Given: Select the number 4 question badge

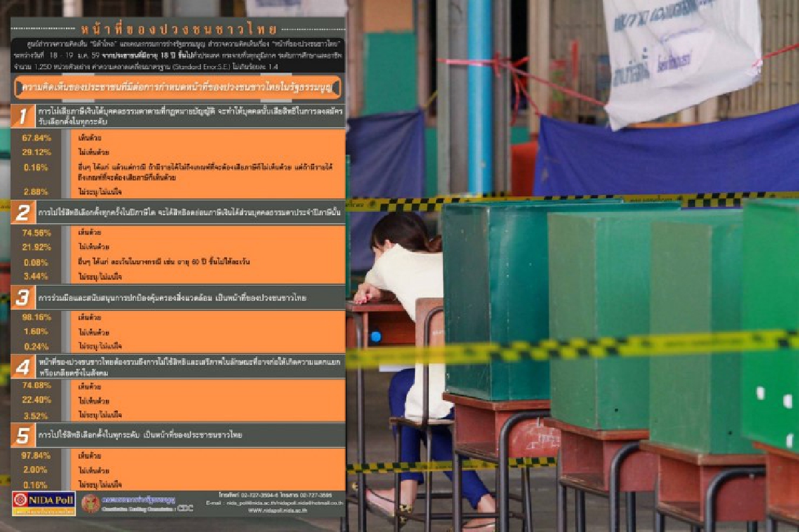Looking at the screenshot, I should [x=23, y=367].
